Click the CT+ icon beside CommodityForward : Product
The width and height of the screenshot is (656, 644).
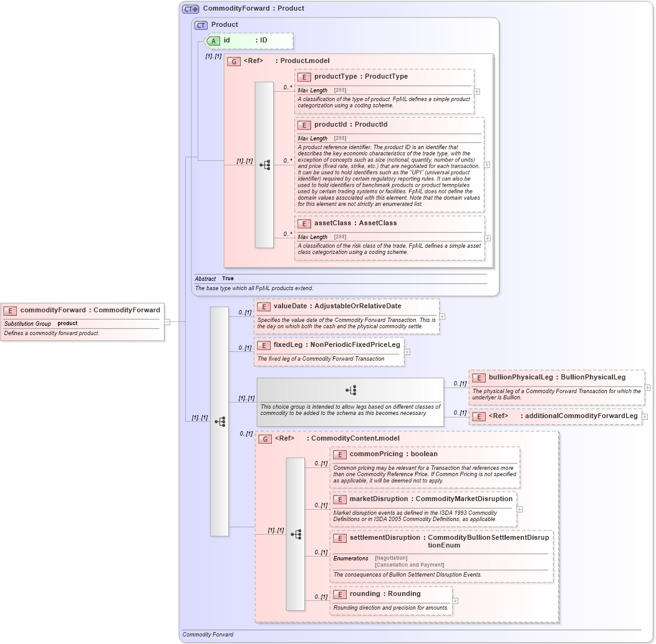tap(190, 9)
